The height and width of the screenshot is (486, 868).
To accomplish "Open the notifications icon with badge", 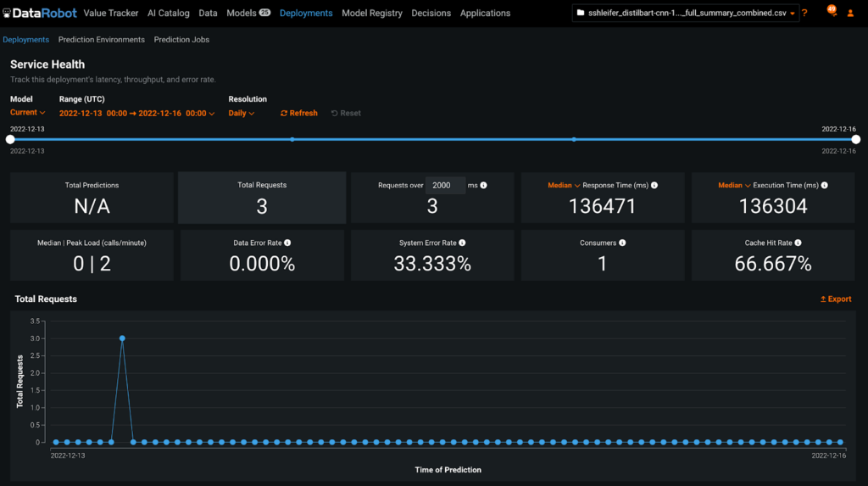I will [831, 13].
